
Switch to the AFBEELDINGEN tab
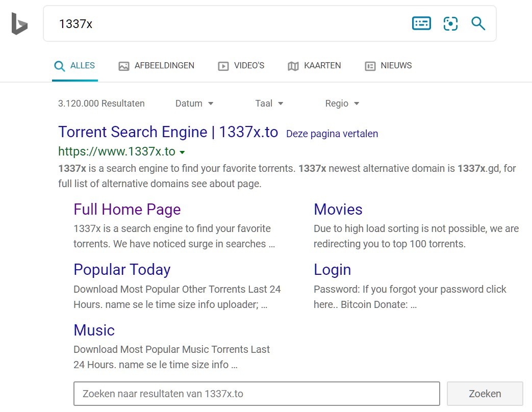click(x=157, y=65)
